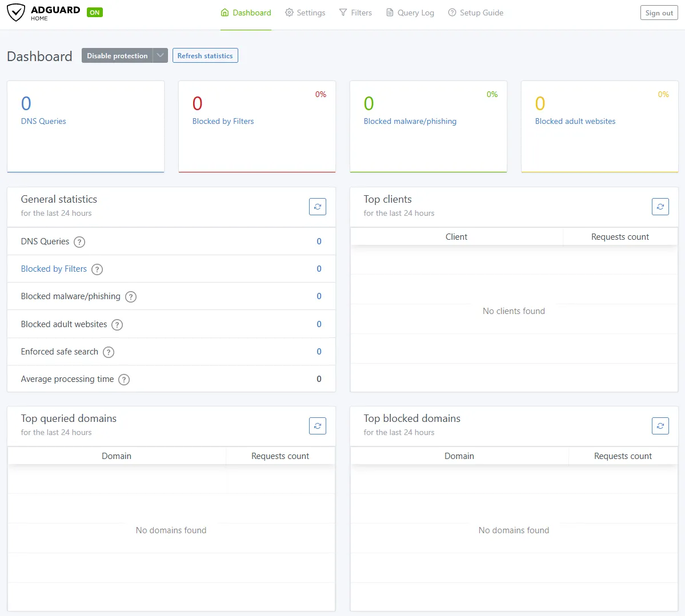Expand the Disable protection dropdown arrow
This screenshot has width=685, height=616.
click(x=161, y=55)
